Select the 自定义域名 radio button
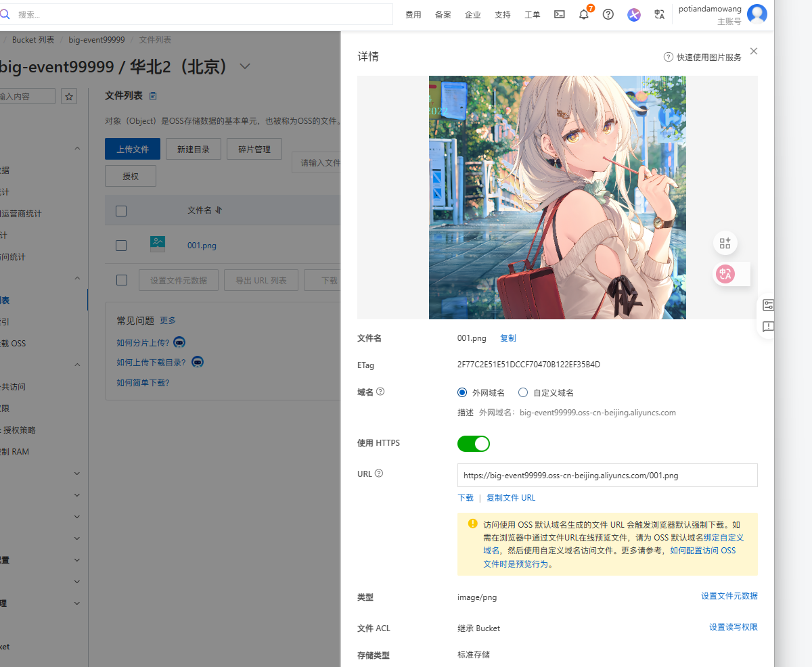Image resolution: width=812 pixels, height=667 pixels. [523, 392]
